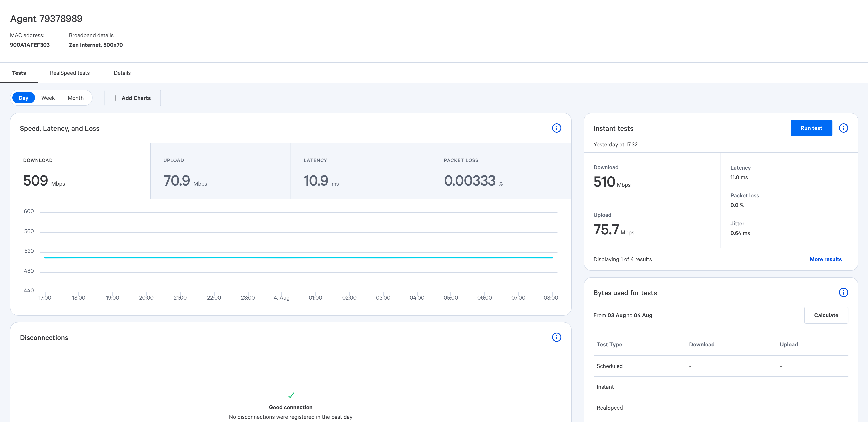The image size is (868, 422).
Task: Switch to the Tests tab
Action: 19,73
